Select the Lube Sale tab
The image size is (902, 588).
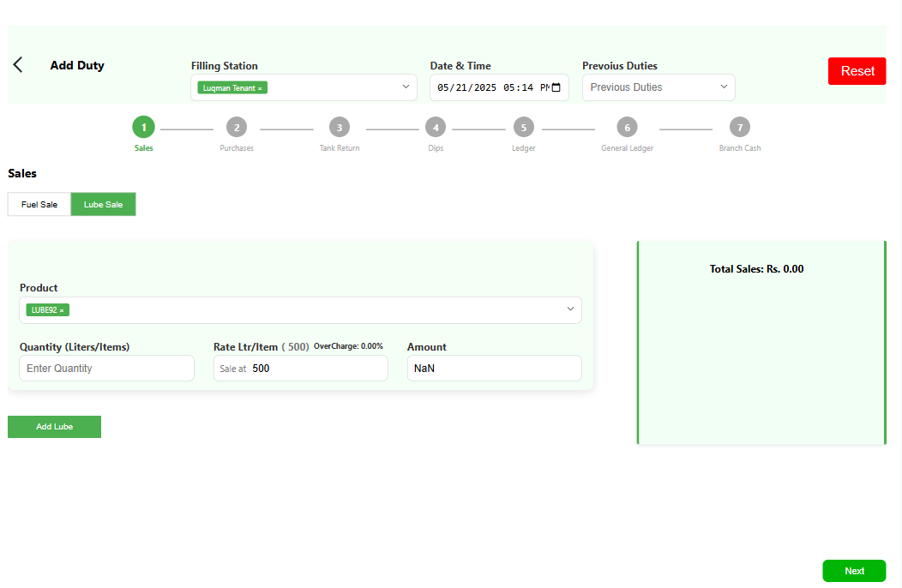[x=103, y=205]
